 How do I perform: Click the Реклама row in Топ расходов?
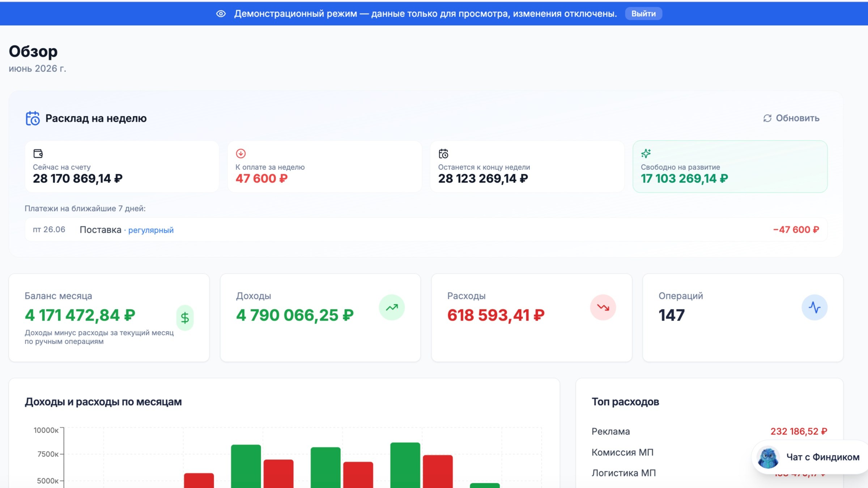(x=709, y=431)
